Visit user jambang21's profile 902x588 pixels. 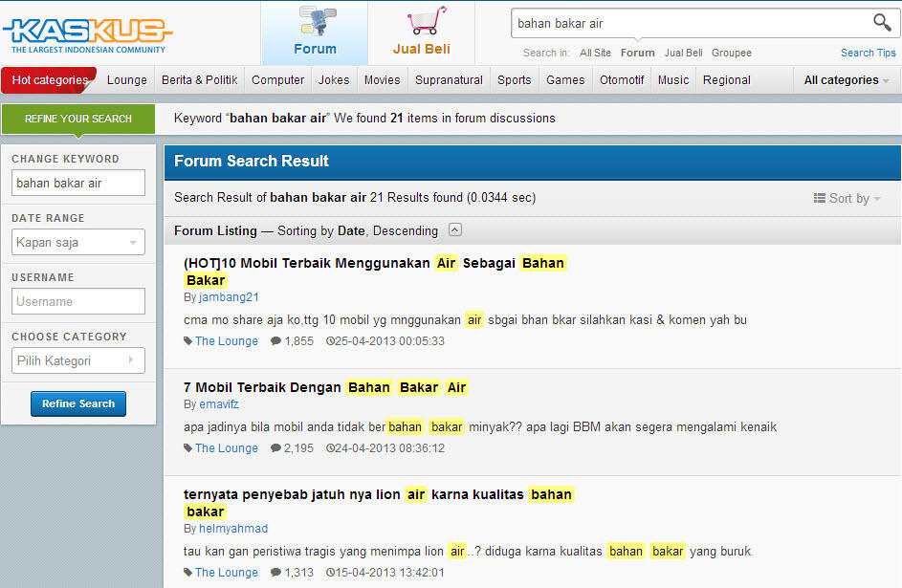coord(229,297)
